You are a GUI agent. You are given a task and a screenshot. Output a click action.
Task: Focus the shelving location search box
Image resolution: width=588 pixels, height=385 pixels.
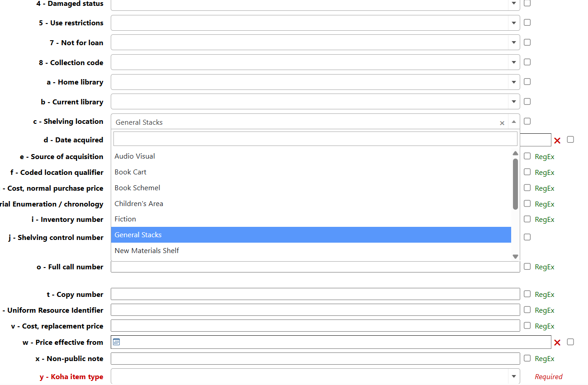[x=315, y=139]
